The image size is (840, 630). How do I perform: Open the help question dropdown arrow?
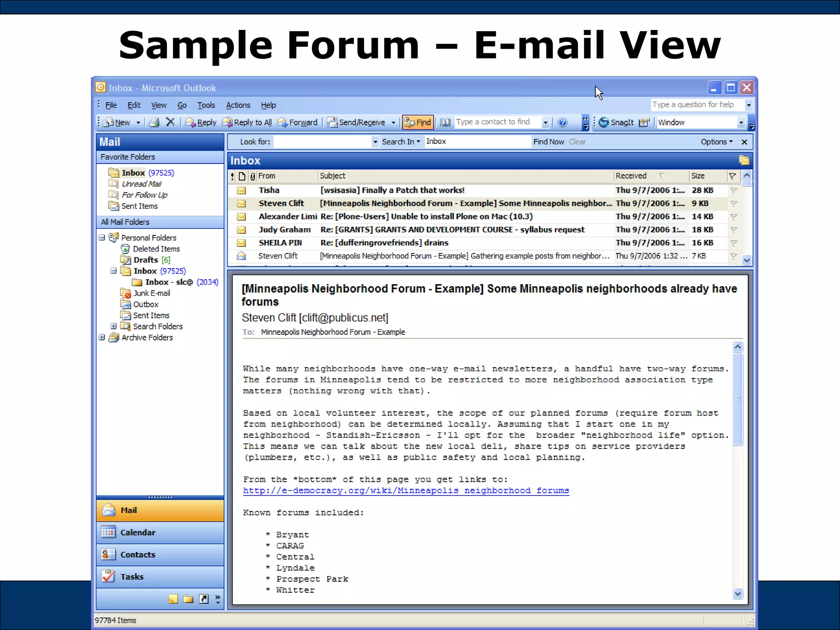pos(749,105)
